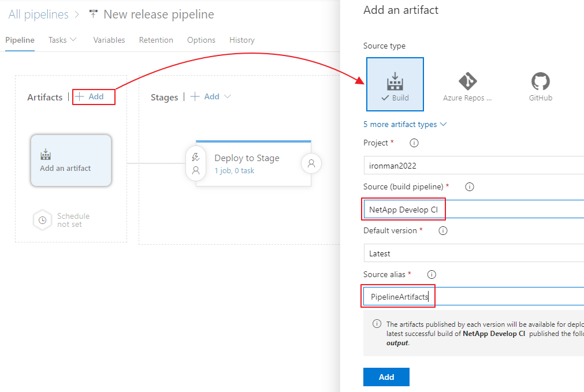This screenshot has width=584, height=392.
Task: Switch to the Variables tab
Action: pos(109,40)
